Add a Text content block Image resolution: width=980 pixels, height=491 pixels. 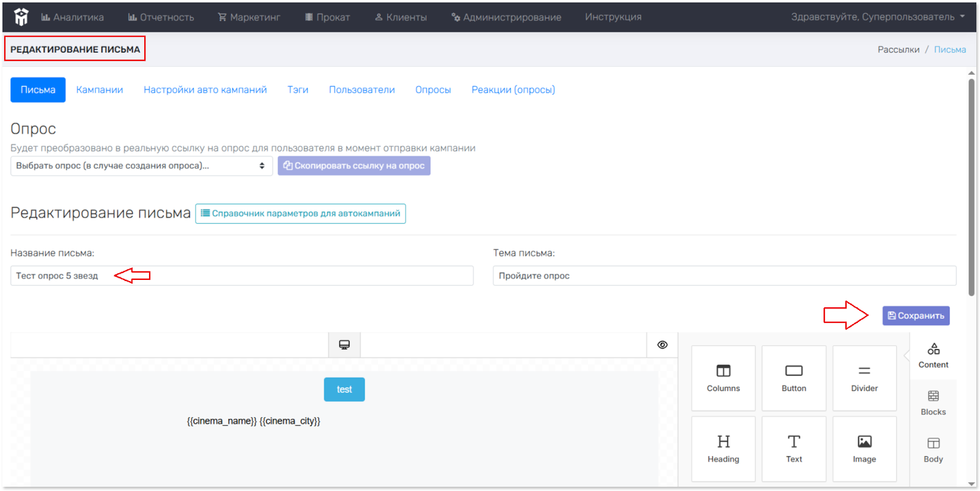tap(794, 448)
